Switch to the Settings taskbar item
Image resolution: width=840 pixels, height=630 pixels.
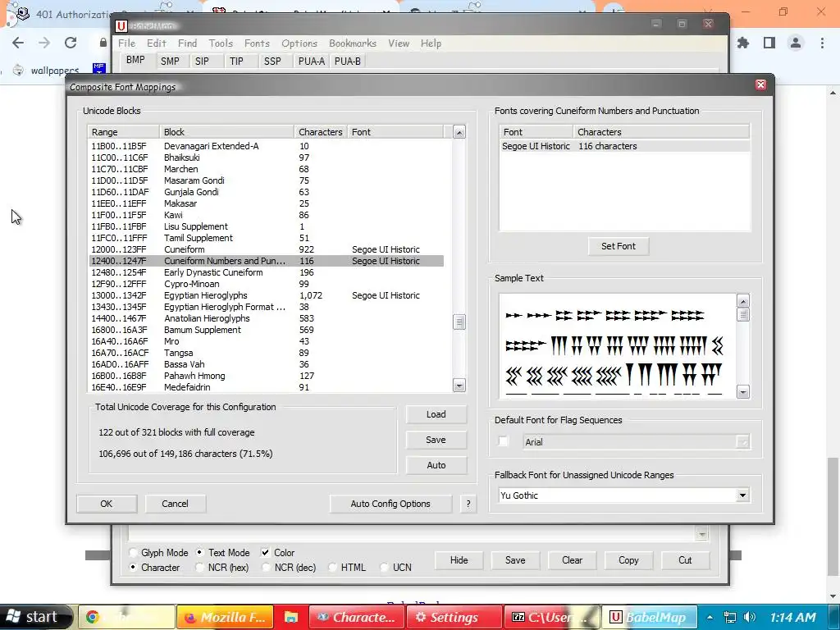click(454, 617)
